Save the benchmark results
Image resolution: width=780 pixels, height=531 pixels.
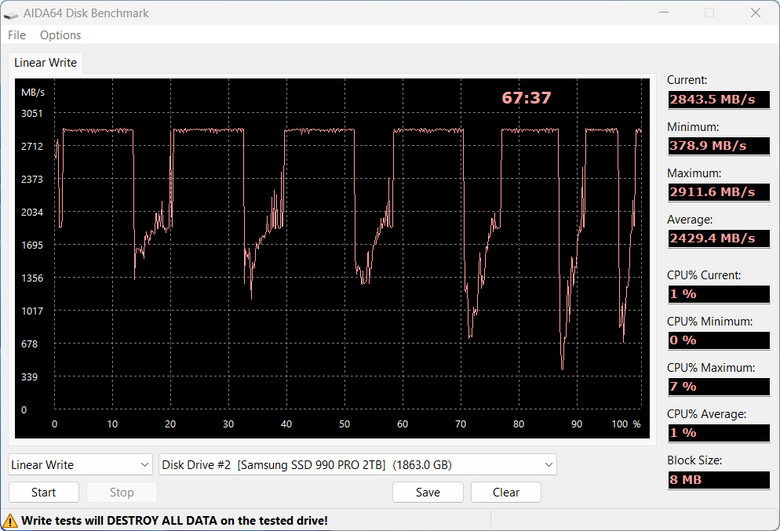point(428,492)
